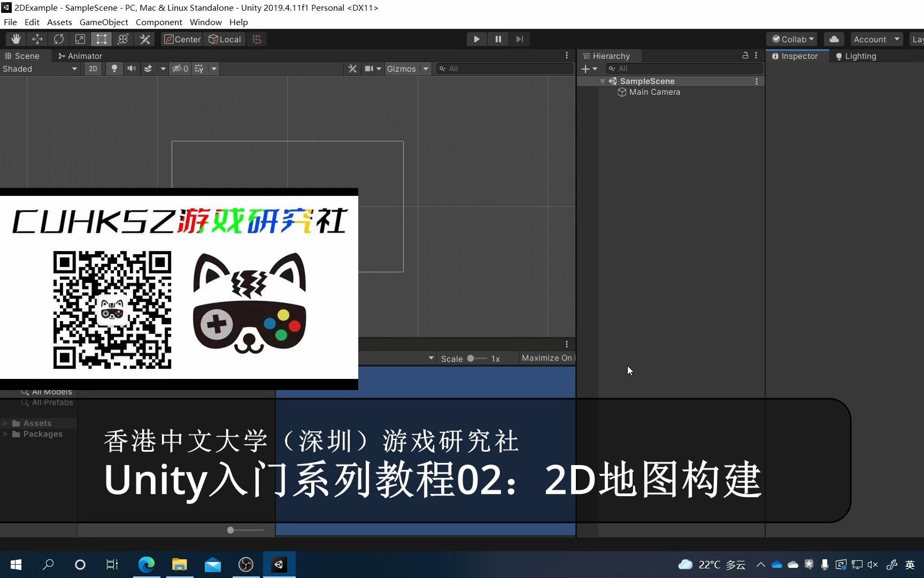
Task: Select the Transform tool
Action: [x=123, y=39]
